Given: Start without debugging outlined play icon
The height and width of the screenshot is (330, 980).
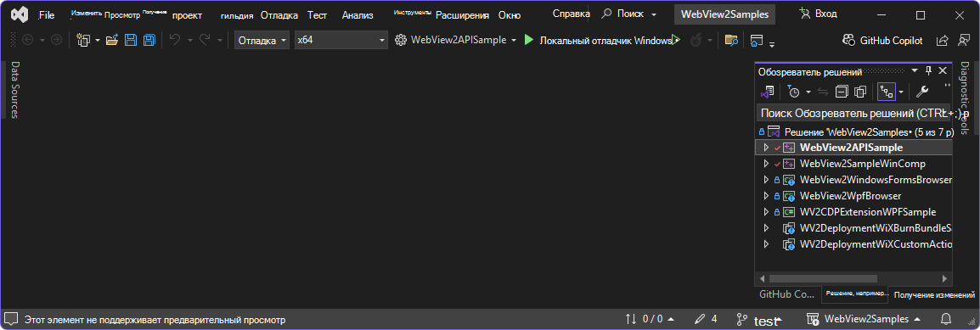Looking at the screenshot, I should tap(676, 41).
